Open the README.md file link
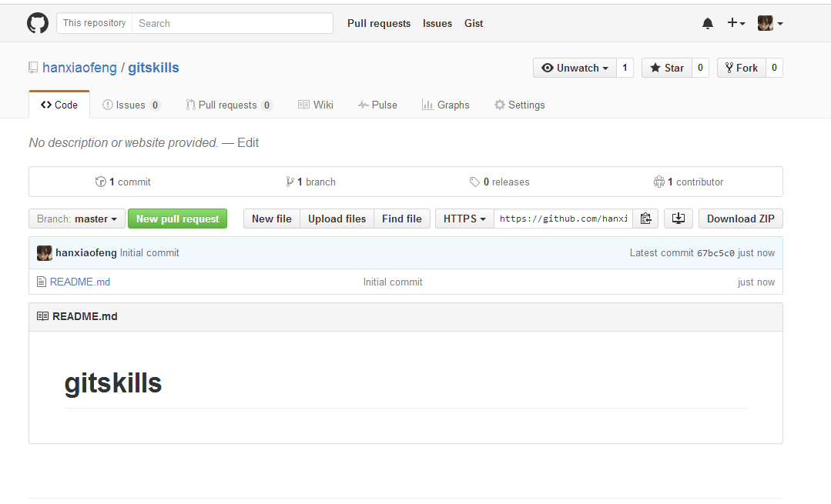This screenshot has height=504, width=831. [x=80, y=282]
